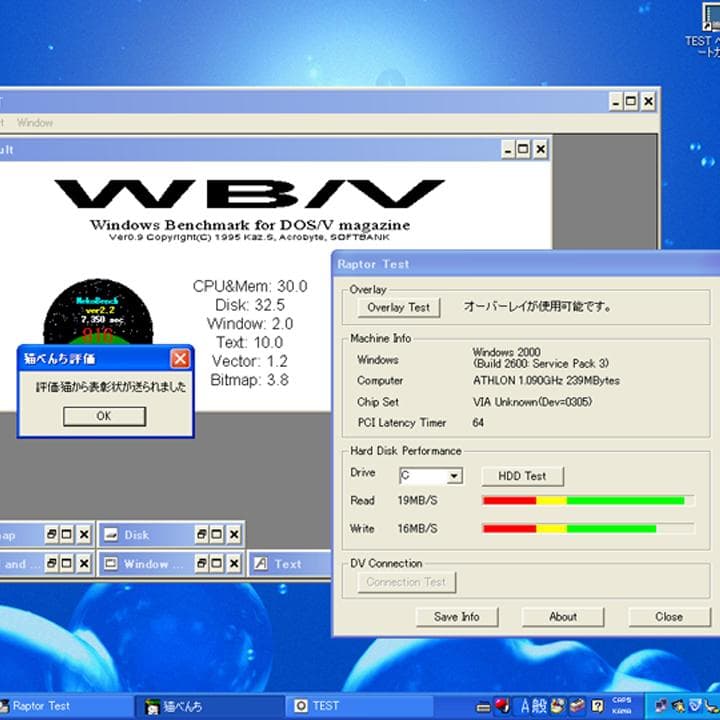
Task: Click the NekoBench ver2.2 circular score image
Action: point(98,312)
